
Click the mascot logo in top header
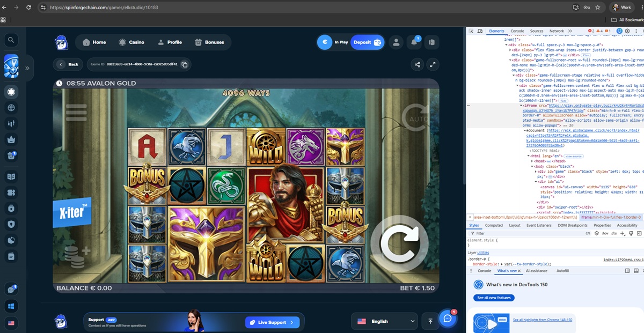(x=61, y=42)
